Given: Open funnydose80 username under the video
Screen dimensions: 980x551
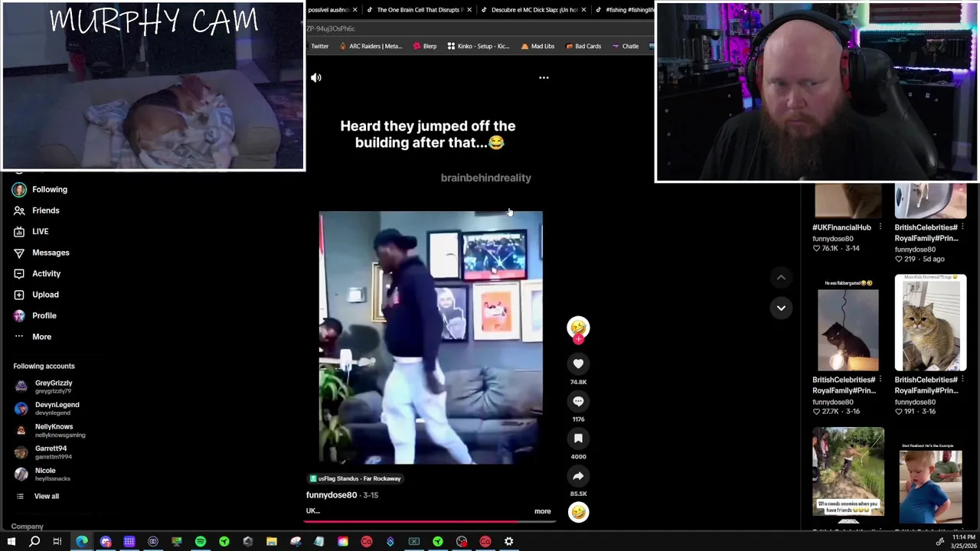Looking at the screenshot, I should tap(332, 495).
